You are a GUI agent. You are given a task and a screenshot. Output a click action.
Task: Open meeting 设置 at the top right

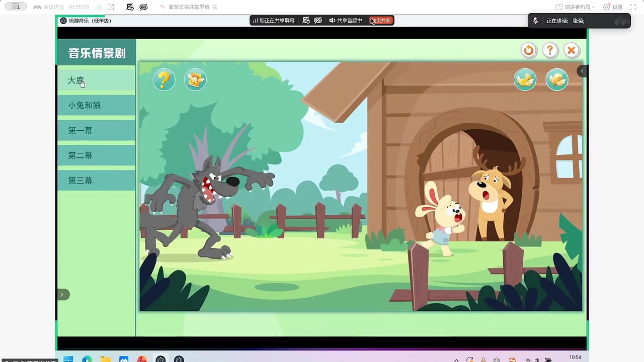613,7
